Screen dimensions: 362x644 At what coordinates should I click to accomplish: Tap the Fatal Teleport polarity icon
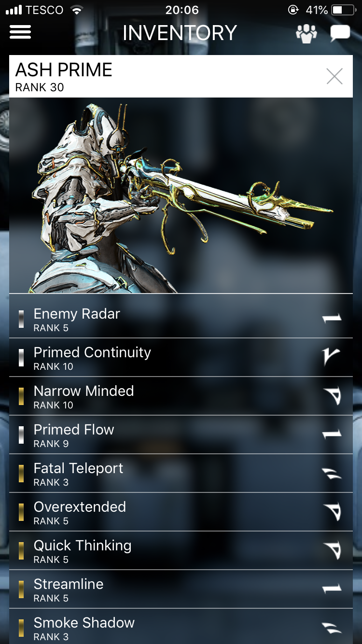click(332, 473)
